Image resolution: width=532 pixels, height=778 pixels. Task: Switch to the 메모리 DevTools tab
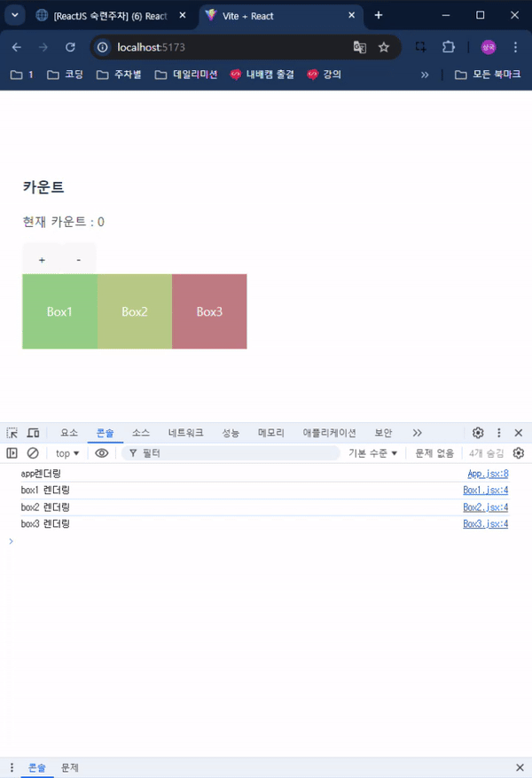click(x=271, y=433)
